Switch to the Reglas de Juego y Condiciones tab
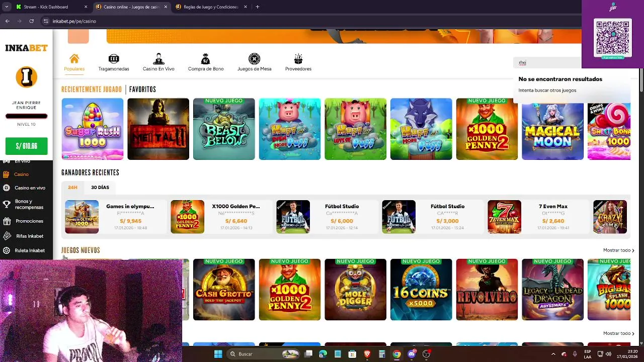 (x=210, y=7)
